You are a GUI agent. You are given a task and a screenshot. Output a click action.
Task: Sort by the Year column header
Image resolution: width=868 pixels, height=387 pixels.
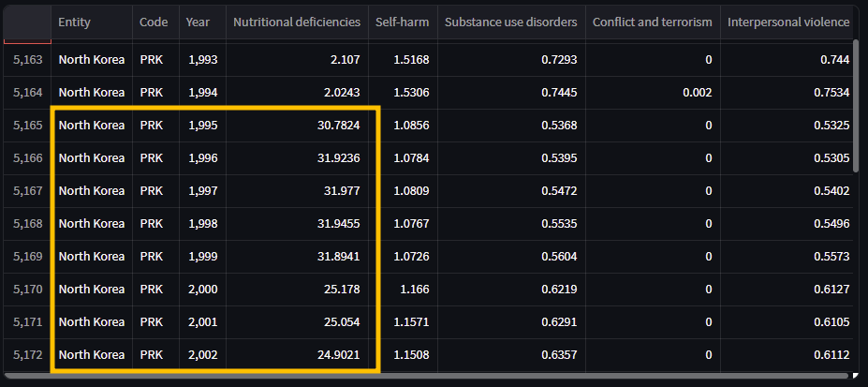pyautogui.click(x=202, y=22)
